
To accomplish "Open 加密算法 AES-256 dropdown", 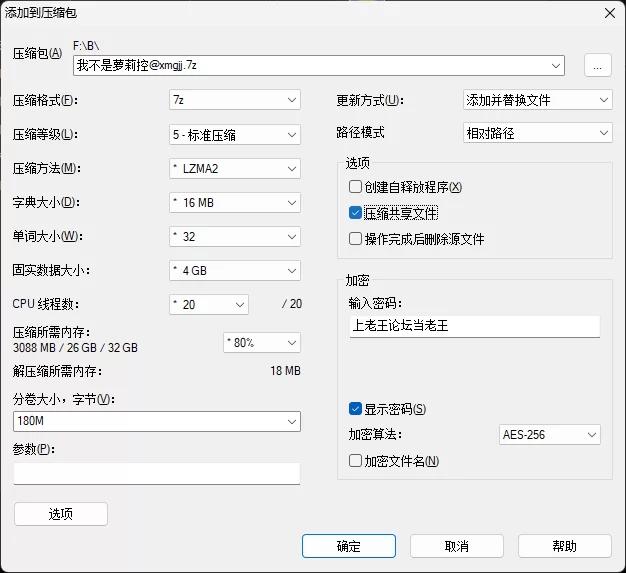I will [550, 434].
